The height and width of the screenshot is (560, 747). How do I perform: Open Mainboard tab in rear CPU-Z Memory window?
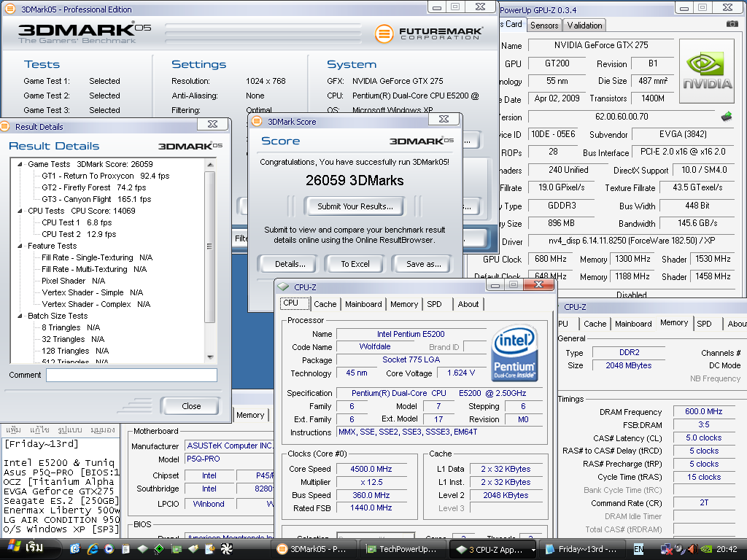(x=633, y=324)
